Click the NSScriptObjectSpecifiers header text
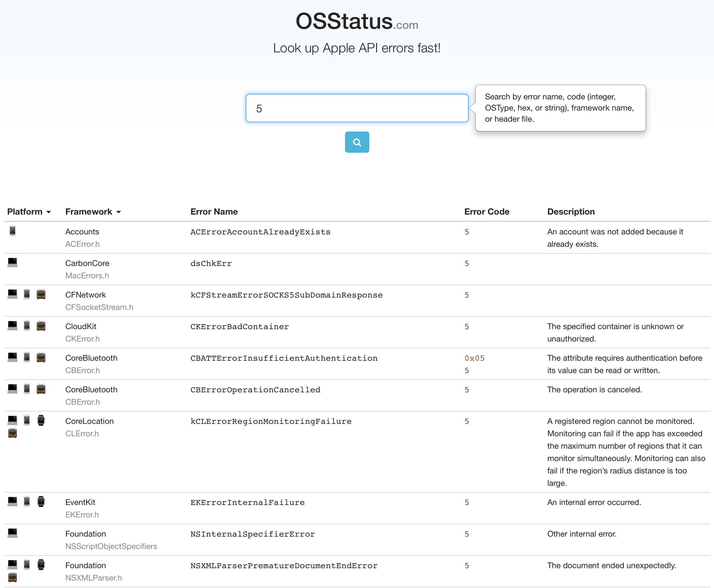This screenshot has width=714, height=588. pyautogui.click(x=111, y=546)
